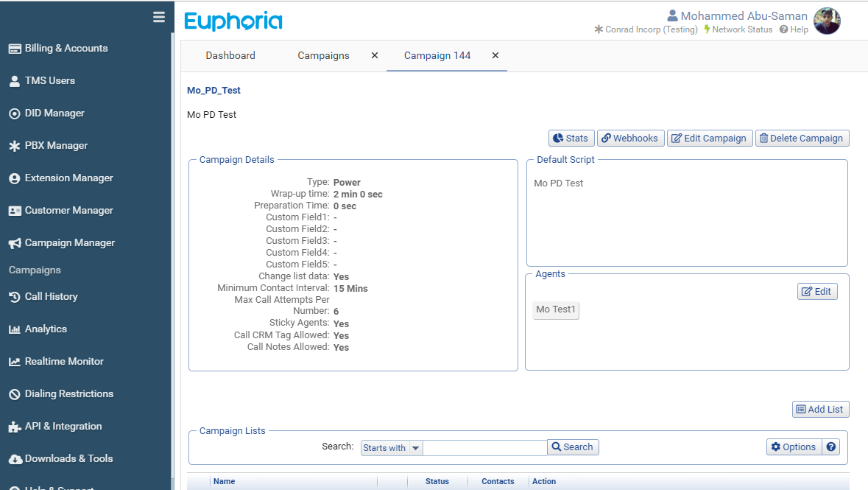The height and width of the screenshot is (490, 868).
Task: Open Realtime Monitor in sidebar
Action: 64,362
